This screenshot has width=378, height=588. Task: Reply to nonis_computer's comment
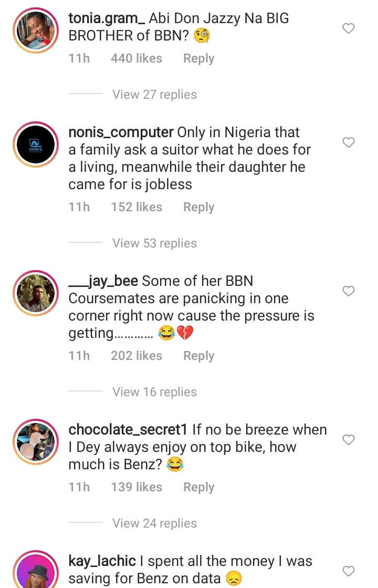[x=198, y=207]
